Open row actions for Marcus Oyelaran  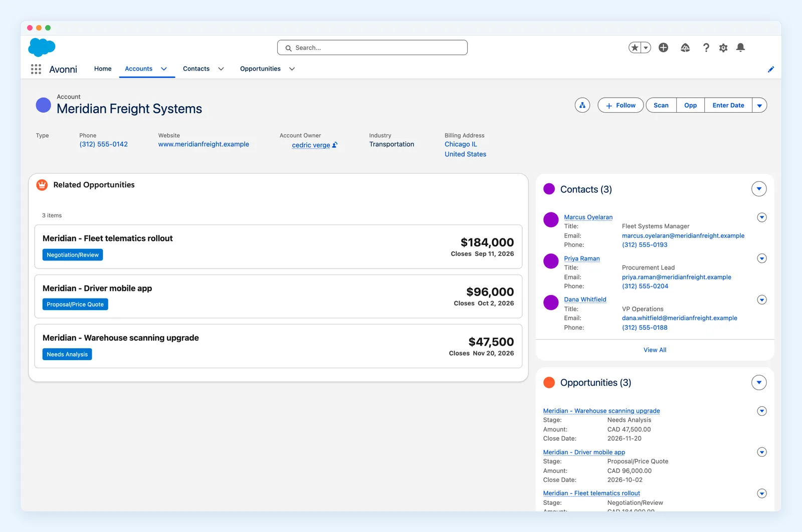click(762, 217)
